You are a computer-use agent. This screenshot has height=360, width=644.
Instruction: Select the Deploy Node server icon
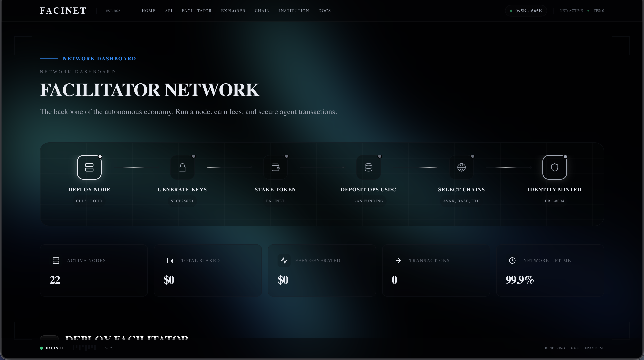pyautogui.click(x=89, y=167)
